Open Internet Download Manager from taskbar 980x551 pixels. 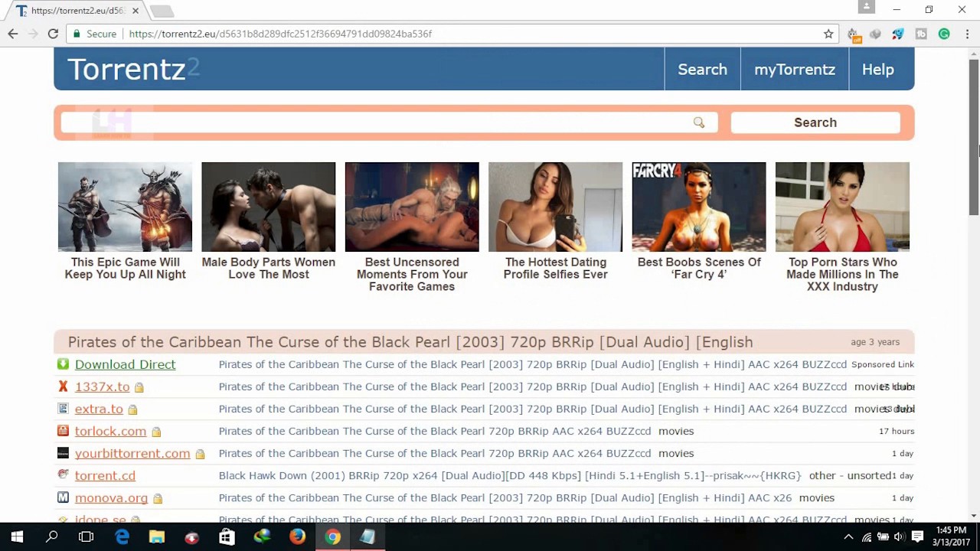262,537
